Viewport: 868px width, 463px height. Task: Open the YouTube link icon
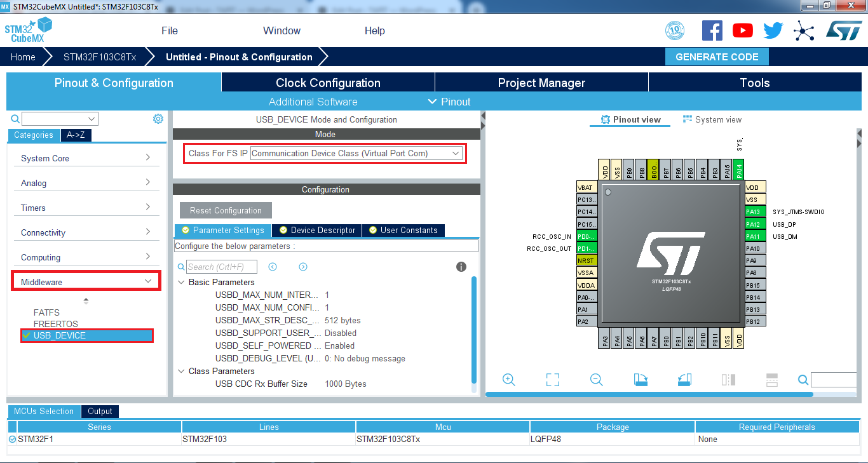(742, 30)
